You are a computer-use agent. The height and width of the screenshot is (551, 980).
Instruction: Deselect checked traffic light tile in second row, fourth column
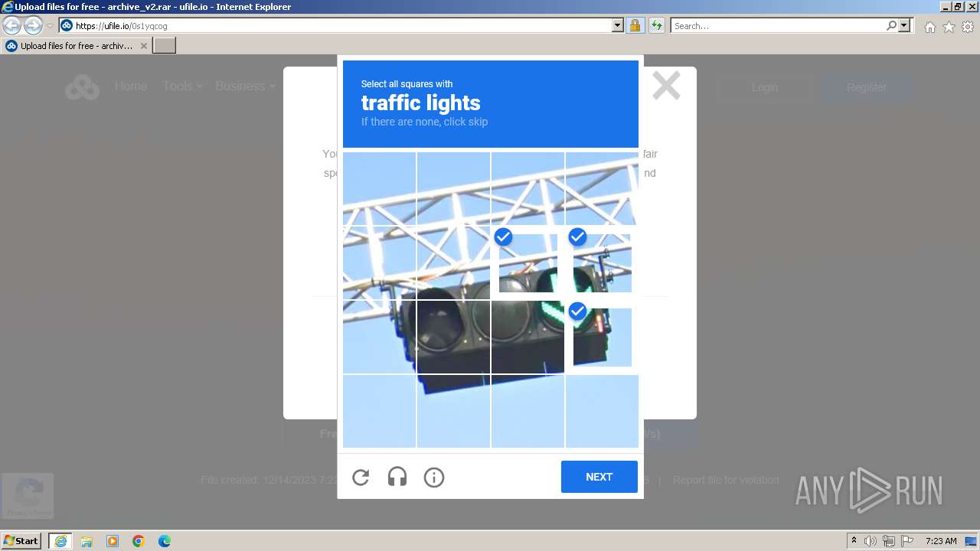click(602, 262)
